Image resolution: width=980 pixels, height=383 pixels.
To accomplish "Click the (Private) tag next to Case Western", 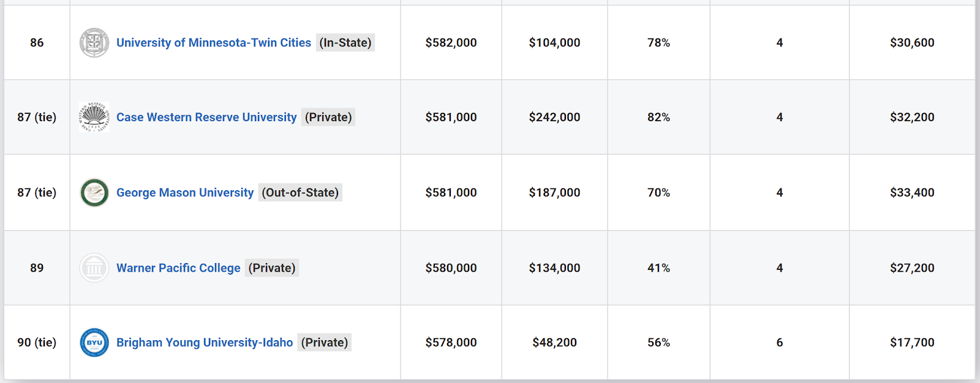I will 328,117.
